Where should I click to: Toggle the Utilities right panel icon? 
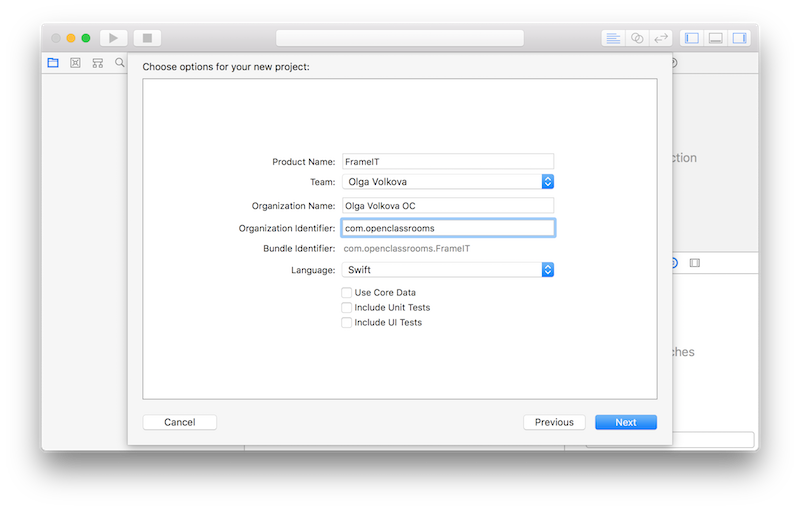739,38
